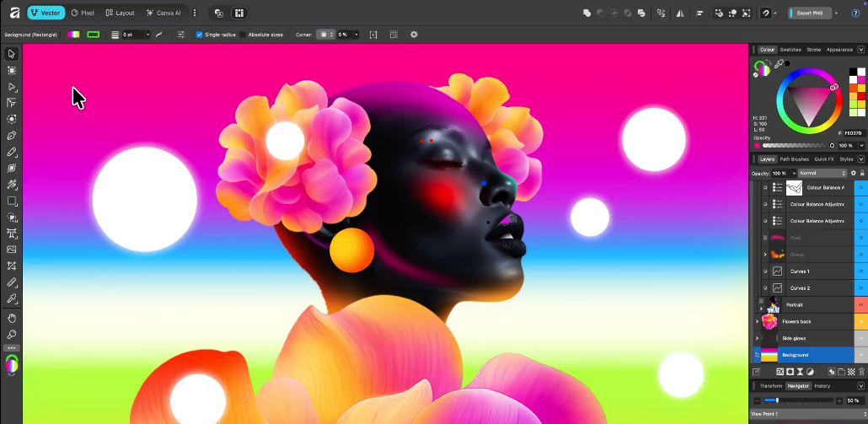Click the gradient fill swatch in context toolbar
Screen dimensions: 868x424
(x=73, y=35)
